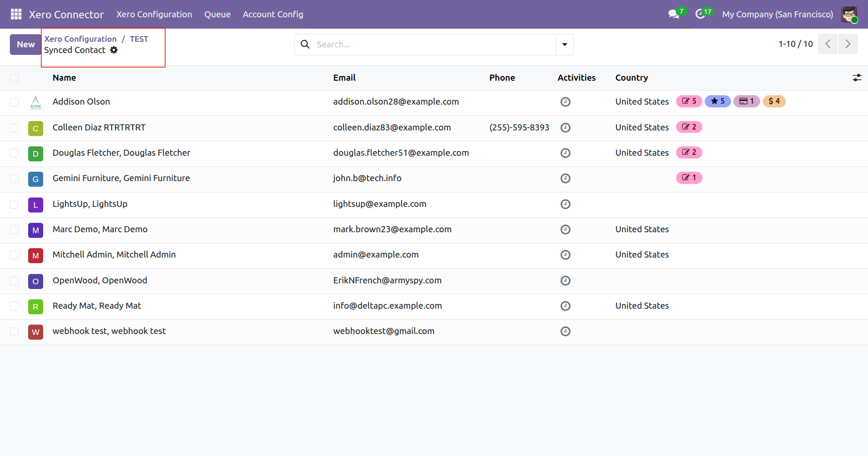Image resolution: width=868 pixels, height=456 pixels.
Task: Click the activity clock for webhook test row
Action: tap(565, 331)
